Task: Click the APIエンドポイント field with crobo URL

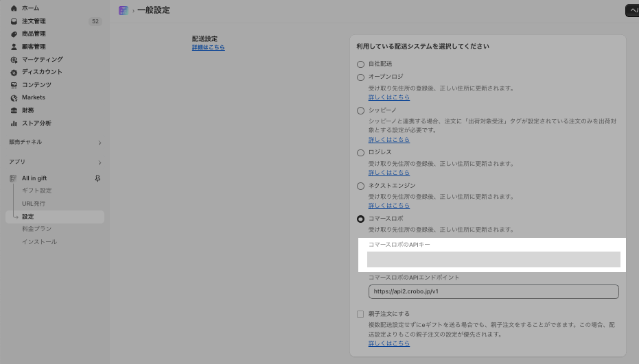Action: (493, 291)
